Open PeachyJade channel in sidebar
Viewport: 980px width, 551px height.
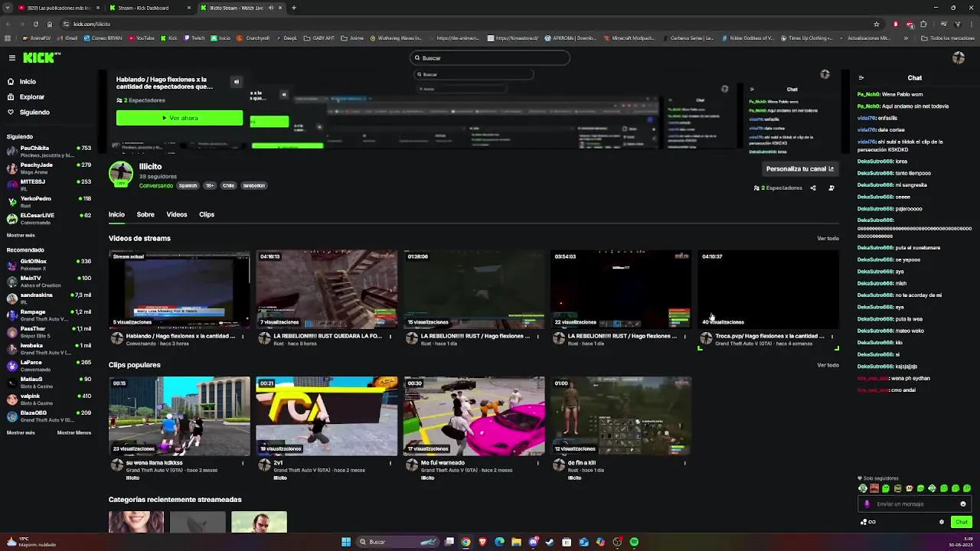(49, 168)
